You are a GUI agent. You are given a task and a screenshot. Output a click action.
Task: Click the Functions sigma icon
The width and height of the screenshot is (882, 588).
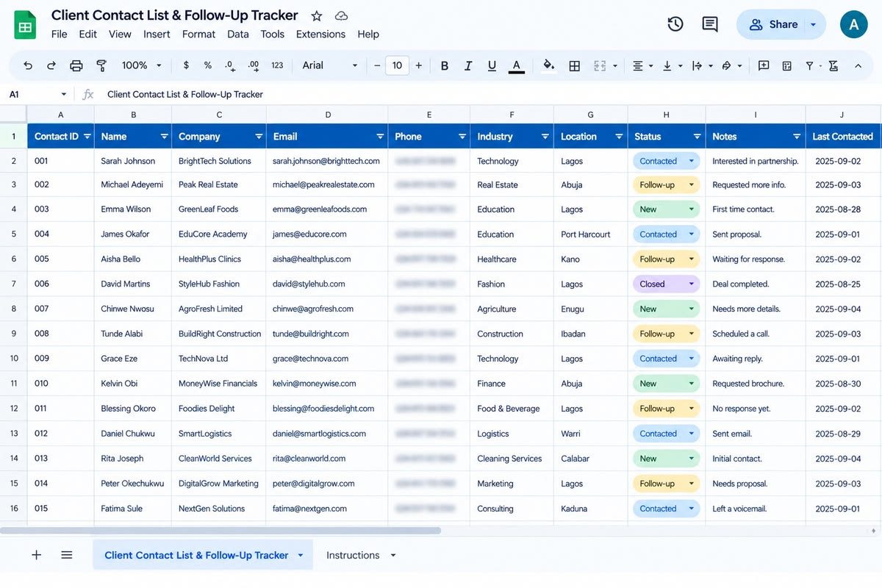pyautogui.click(x=833, y=65)
